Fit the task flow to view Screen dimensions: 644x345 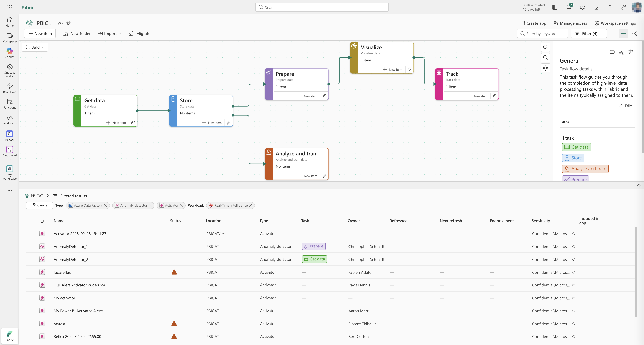tap(545, 68)
